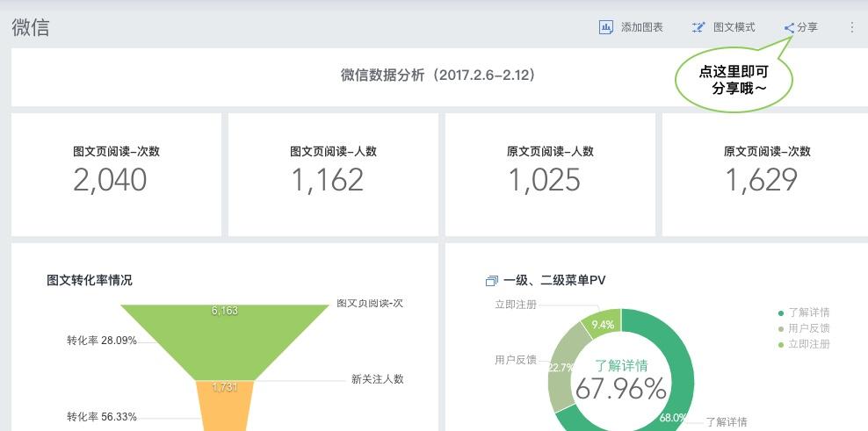Click the 图文转化率情况 chart title

tap(90, 280)
